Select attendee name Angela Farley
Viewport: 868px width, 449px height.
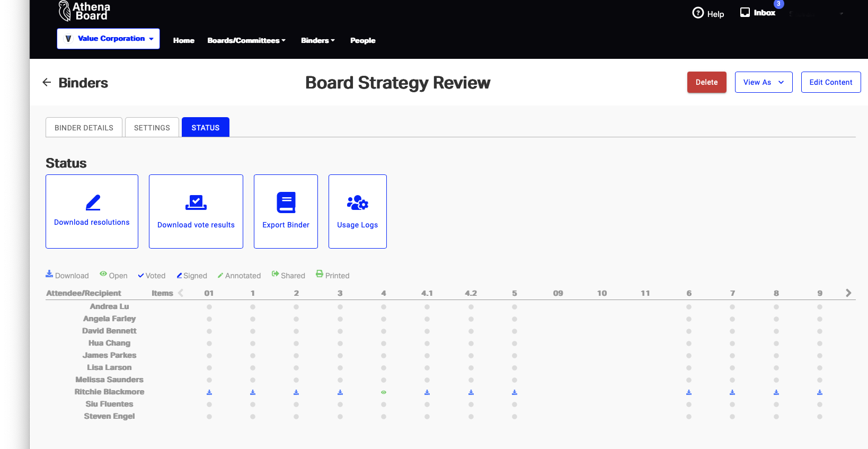click(109, 319)
